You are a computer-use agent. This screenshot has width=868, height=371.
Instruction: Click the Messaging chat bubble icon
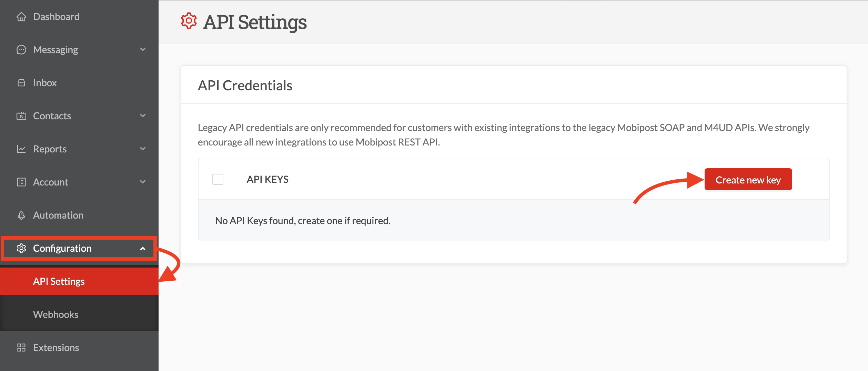click(21, 50)
